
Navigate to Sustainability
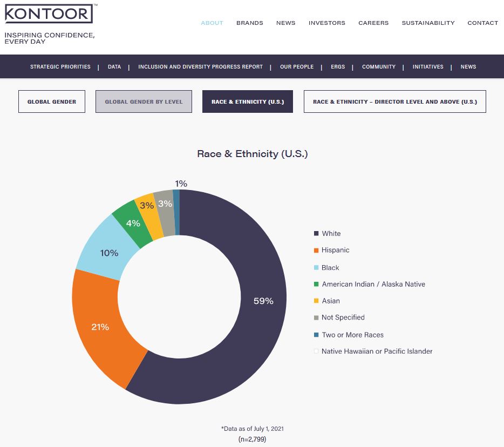pos(428,23)
